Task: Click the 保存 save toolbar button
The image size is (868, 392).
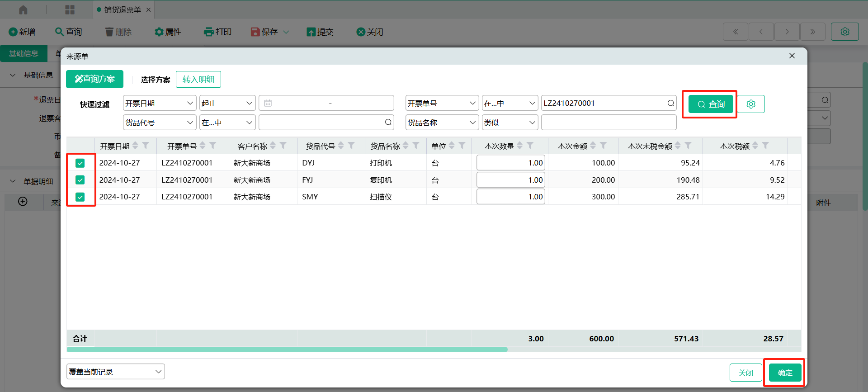Action: 264,32
